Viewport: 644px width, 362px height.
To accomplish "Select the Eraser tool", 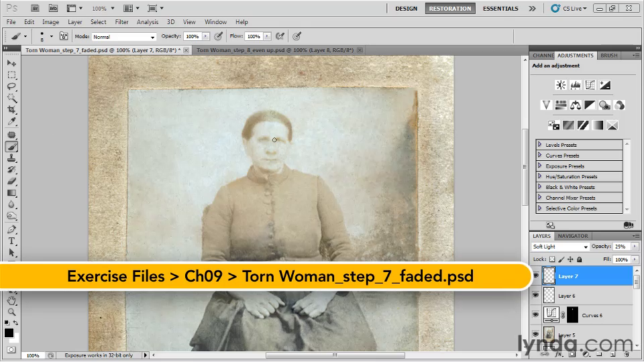I will [11, 181].
